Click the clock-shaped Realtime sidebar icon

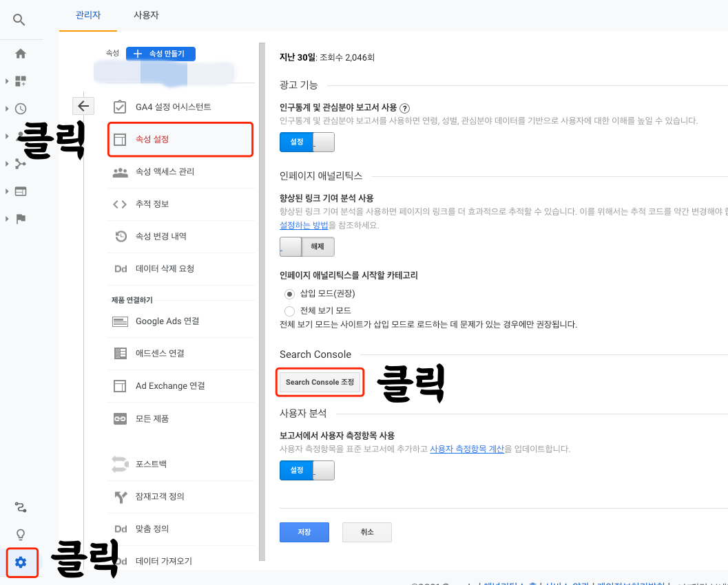pos(20,108)
